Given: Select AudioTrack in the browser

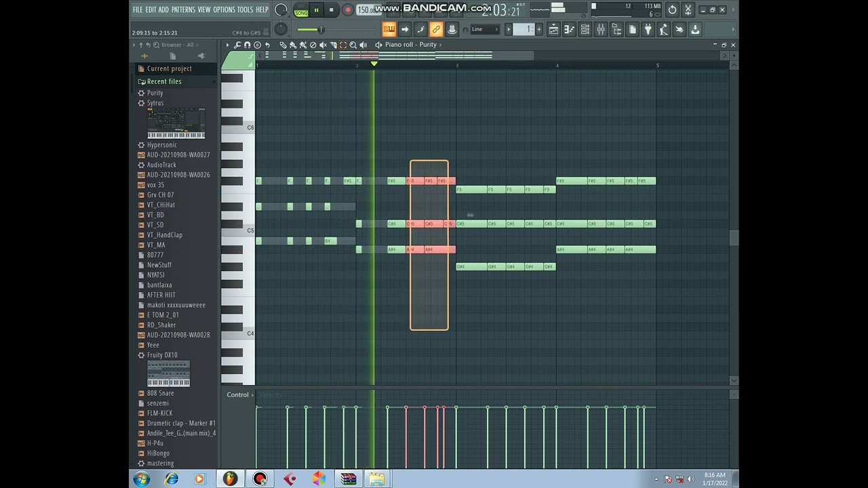Looking at the screenshot, I should point(161,165).
